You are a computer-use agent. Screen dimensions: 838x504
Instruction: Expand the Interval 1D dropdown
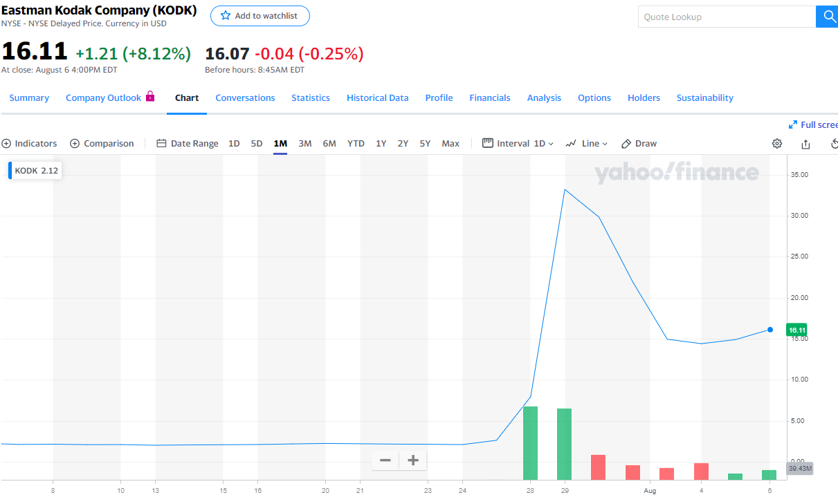click(x=518, y=144)
